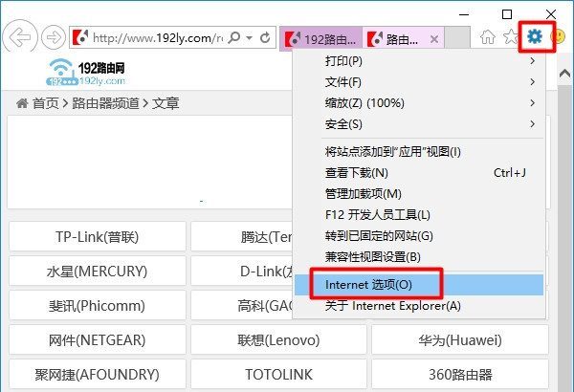The width and height of the screenshot is (574, 392).
Task: Choose 转到已固定的网站(G)
Action: point(419,236)
